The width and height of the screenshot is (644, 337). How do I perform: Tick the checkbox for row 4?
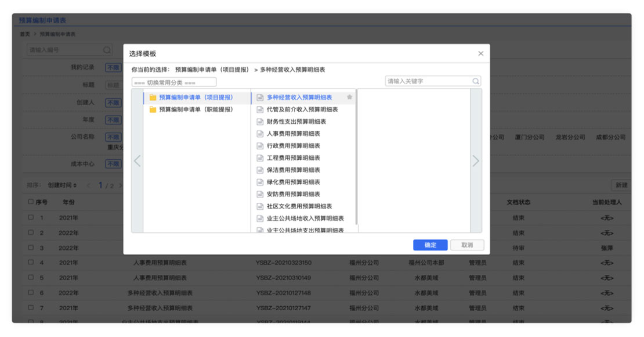pyautogui.click(x=31, y=263)
